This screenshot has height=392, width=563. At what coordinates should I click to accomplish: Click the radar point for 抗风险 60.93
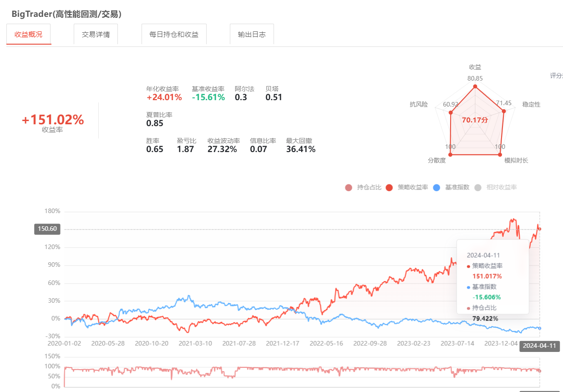tap(450, 112)
